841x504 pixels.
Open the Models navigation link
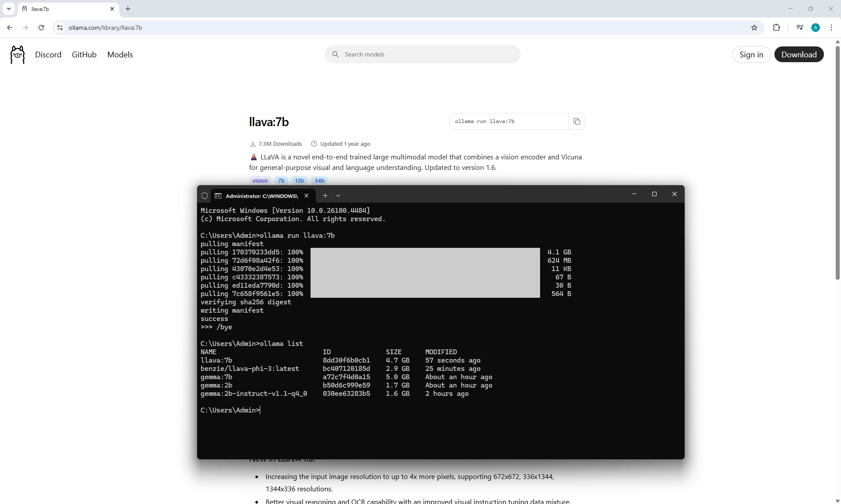point(120,54)
